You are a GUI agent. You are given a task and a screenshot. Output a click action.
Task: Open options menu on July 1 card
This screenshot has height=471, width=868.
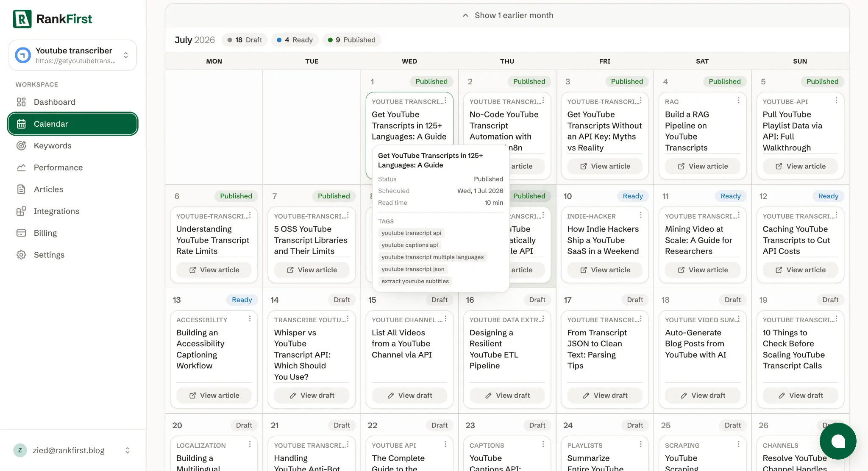[x=445, y=100]
